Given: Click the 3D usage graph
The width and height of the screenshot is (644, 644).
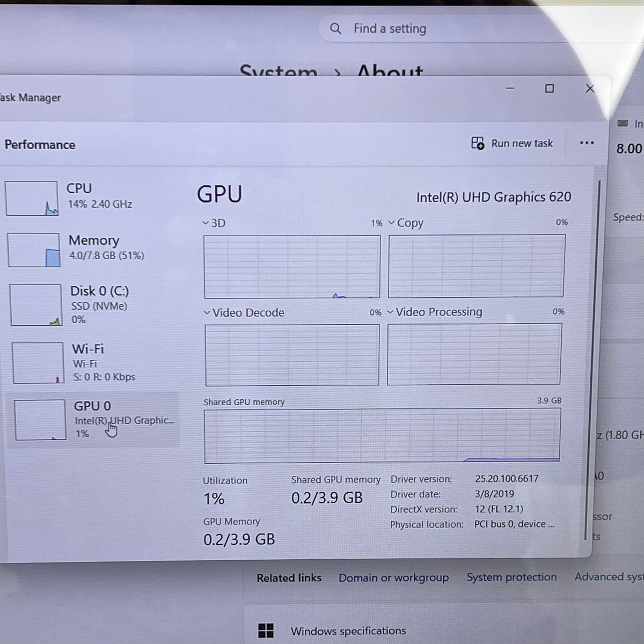Looking at the screenshot, I should click(292, 266).
